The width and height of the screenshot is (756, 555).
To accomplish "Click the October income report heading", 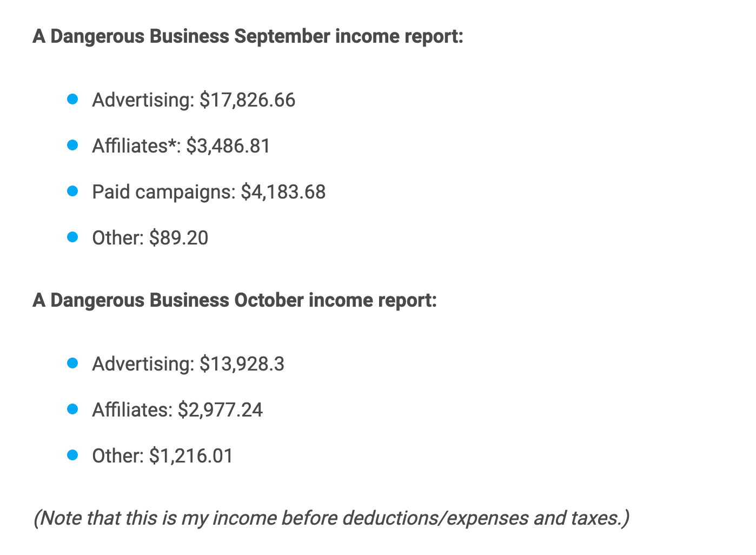I will click(x=235, y=300).
